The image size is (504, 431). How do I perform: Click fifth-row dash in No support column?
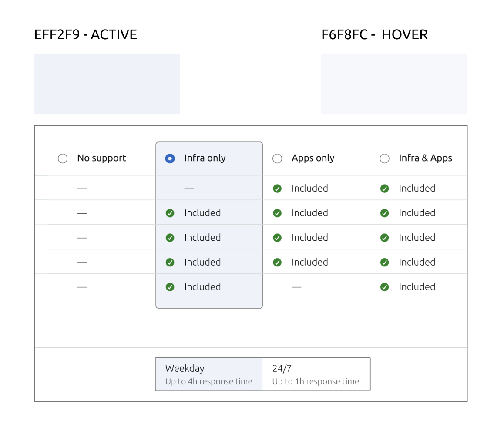82,287
